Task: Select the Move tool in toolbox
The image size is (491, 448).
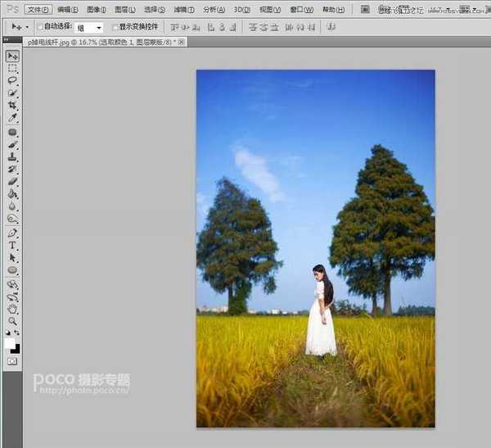Action: (12, 56)
